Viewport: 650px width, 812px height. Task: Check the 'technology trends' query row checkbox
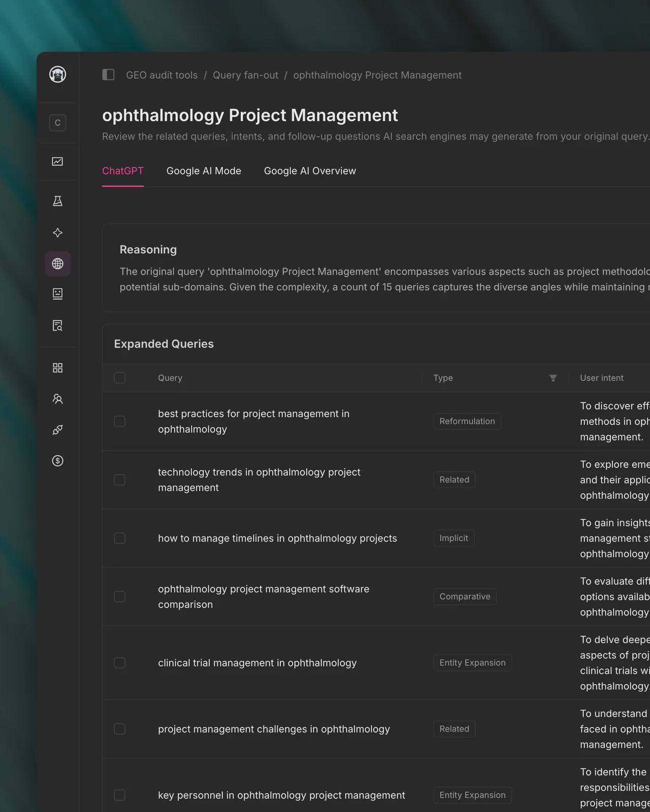(x=120, y=480)
